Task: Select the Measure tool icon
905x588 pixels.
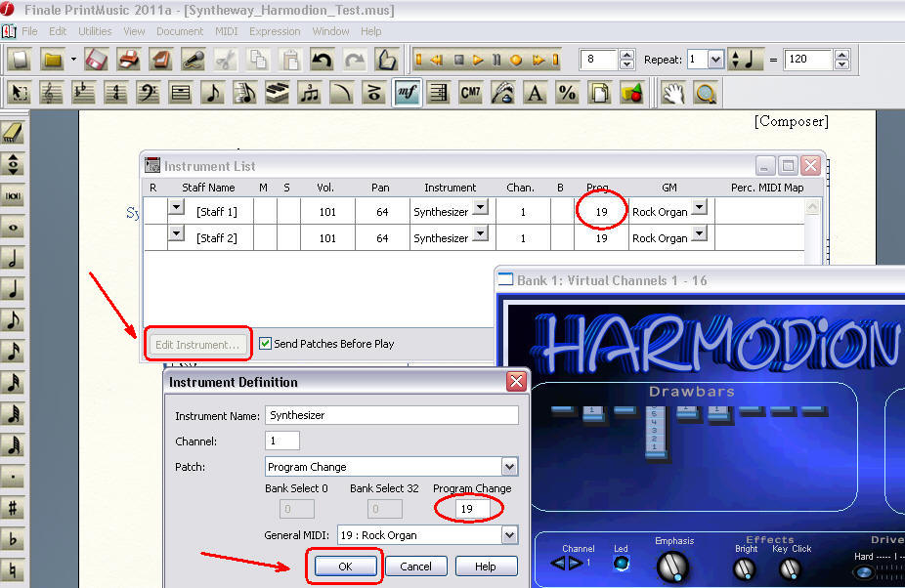Action: click(x=181, y=93)
